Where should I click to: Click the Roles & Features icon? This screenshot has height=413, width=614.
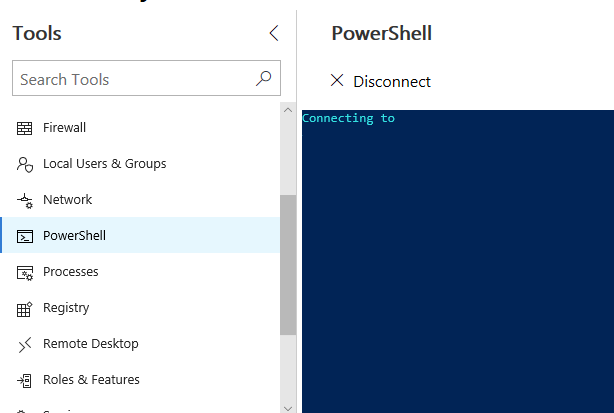tap(25, 381)
